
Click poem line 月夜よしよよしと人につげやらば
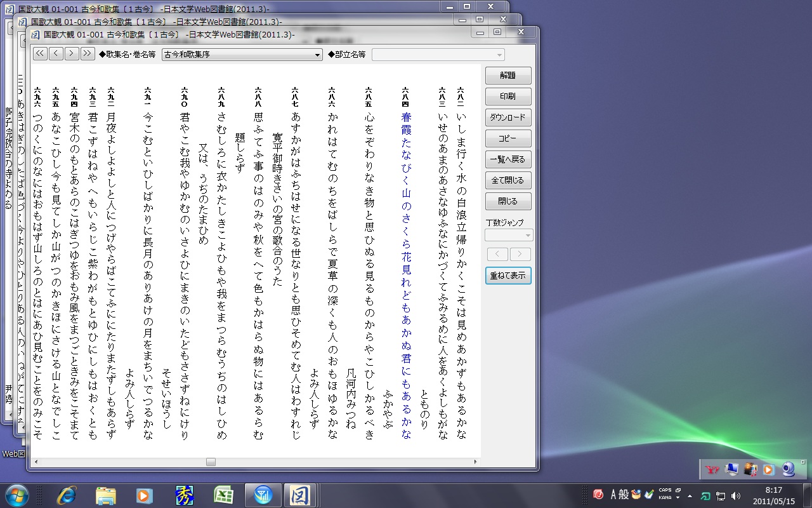click(111, 276)
